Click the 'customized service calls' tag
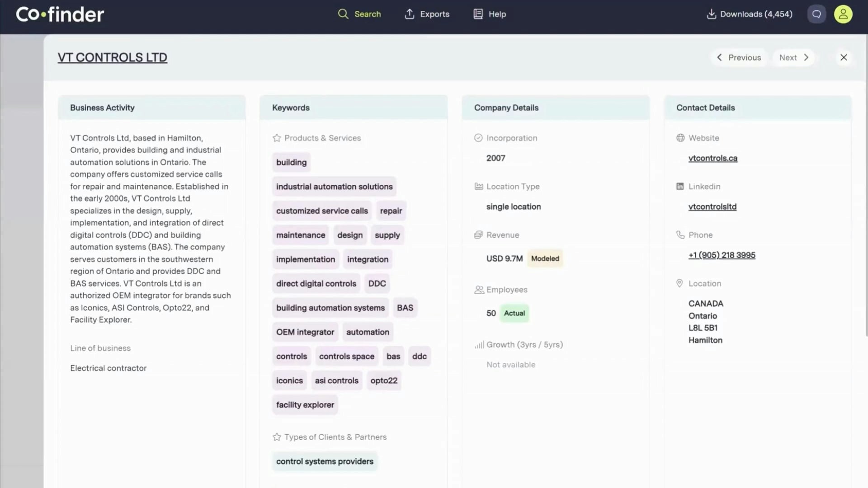 [x=322, y=211]
